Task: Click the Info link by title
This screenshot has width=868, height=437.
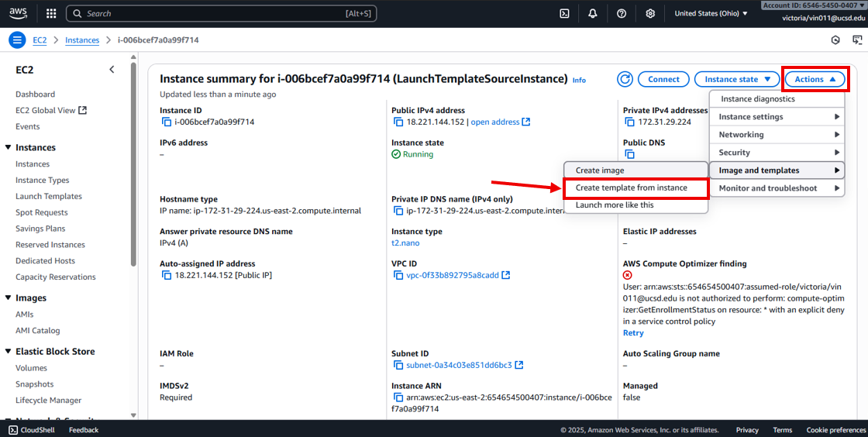Action: tap(579, 81)
